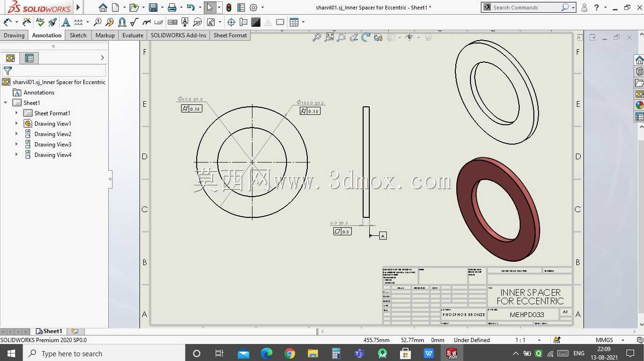The image size is (644, 361).
Task: Click the Windows taskbar search box
Action: pos(104,353)
